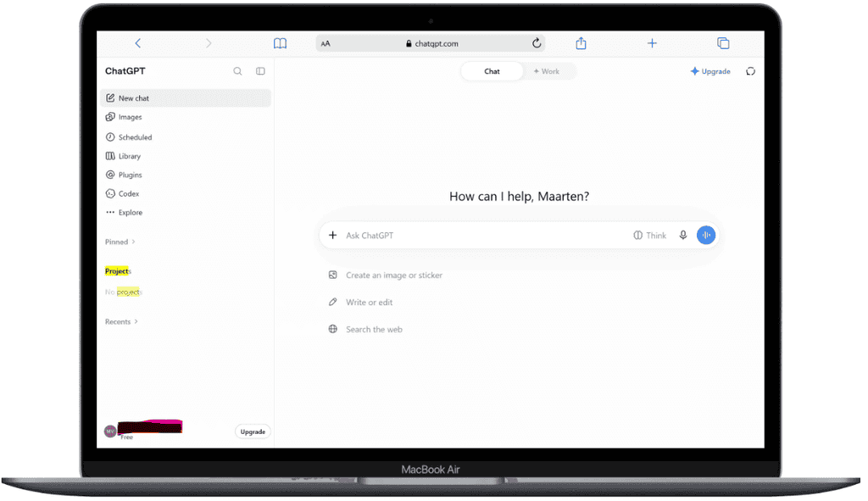Toggle the Think mode option
Image resolution: width=868 pixels, height=501 pixels.
(650, 236)
